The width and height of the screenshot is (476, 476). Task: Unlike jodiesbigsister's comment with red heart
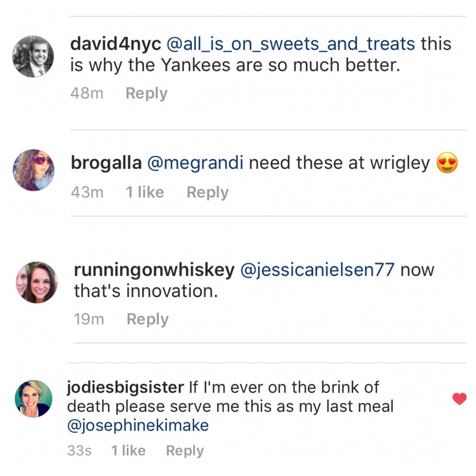[459, 399]
